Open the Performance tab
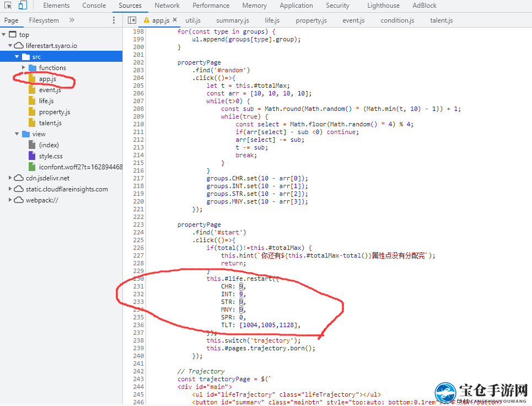 (x=211, y=6)
